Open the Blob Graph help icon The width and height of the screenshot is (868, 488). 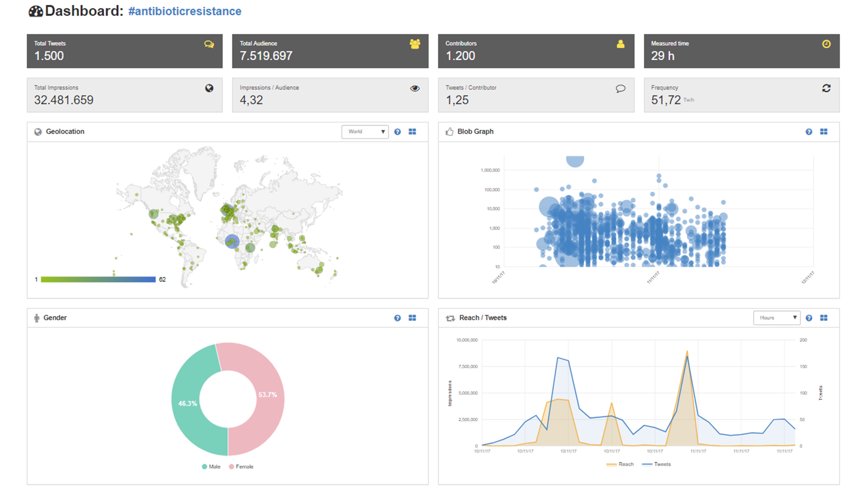coord(809,132)
